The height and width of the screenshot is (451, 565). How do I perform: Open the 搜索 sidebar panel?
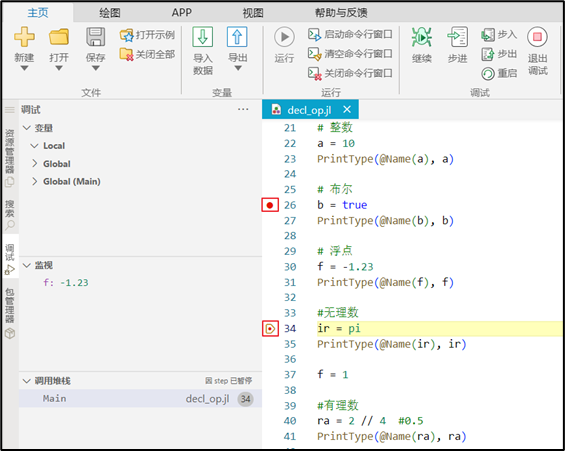click(10, 214)
